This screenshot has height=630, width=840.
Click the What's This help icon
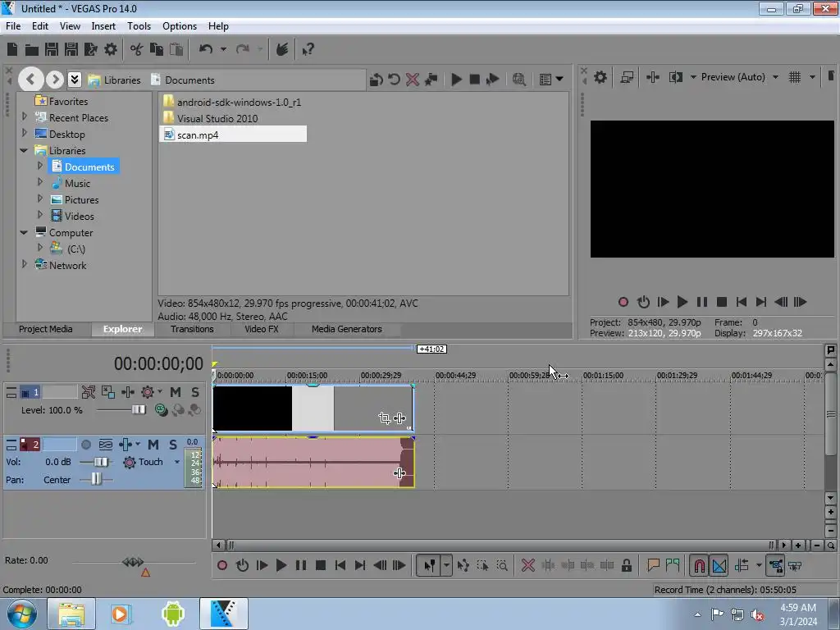pyautogui.click(x=308, y=49)
